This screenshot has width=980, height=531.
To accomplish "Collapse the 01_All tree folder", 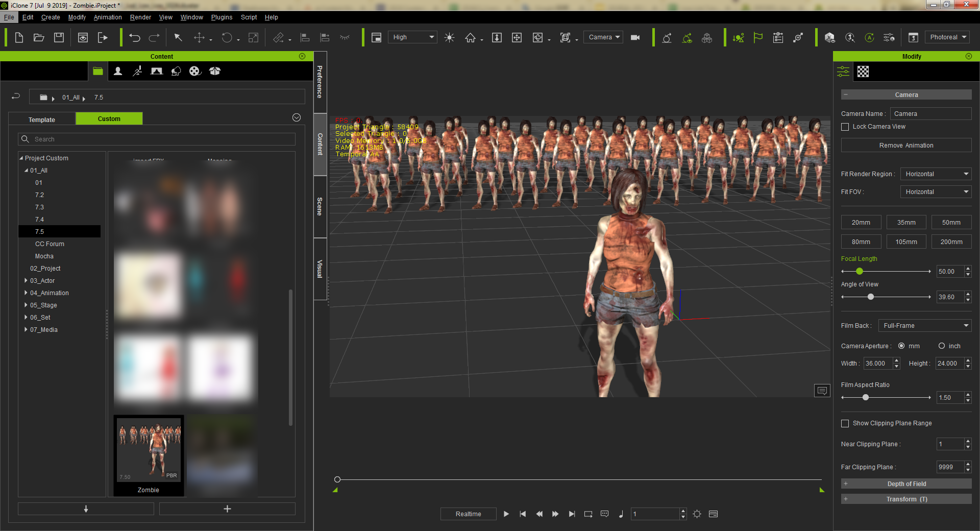I will coord(26,171).
